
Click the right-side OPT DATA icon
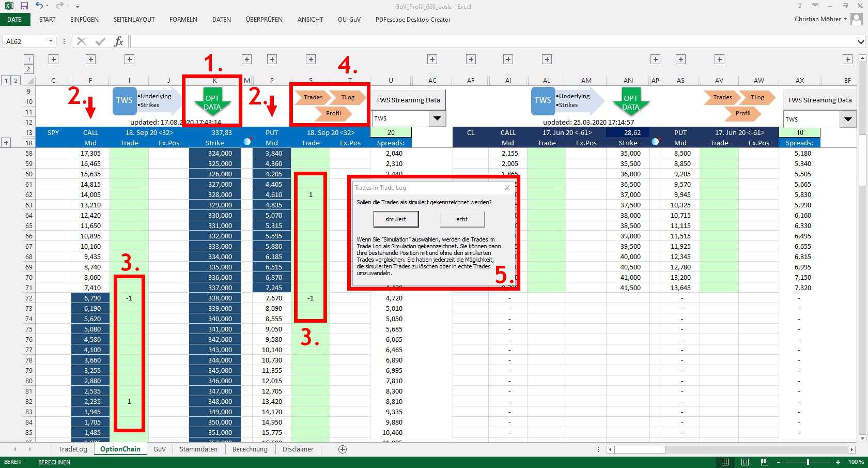[x=631, y=101]
